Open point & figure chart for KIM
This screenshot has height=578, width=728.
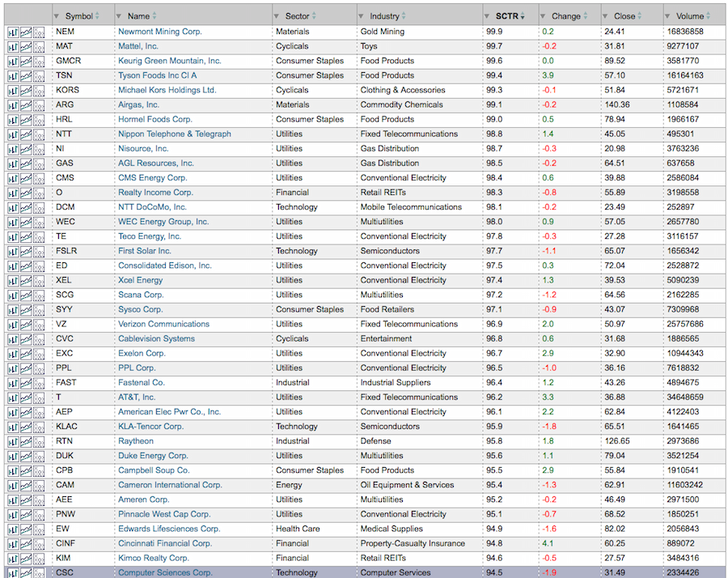click(39, 559)
